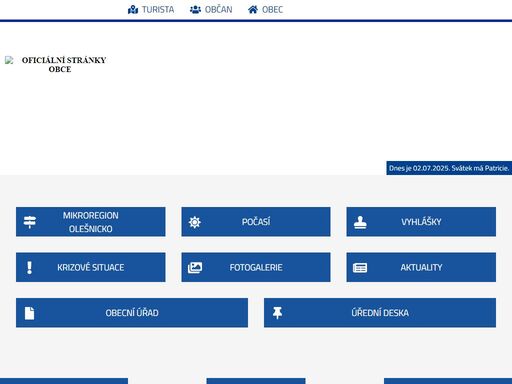Click the Oficiální stránky obce heading

64,65
